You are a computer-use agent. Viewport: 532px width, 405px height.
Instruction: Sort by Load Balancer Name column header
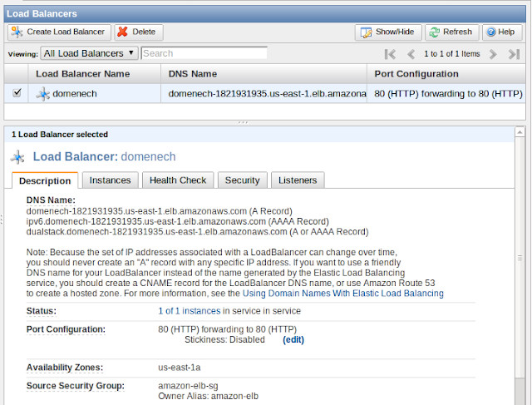pyautogui.click(x=94, y=74)
